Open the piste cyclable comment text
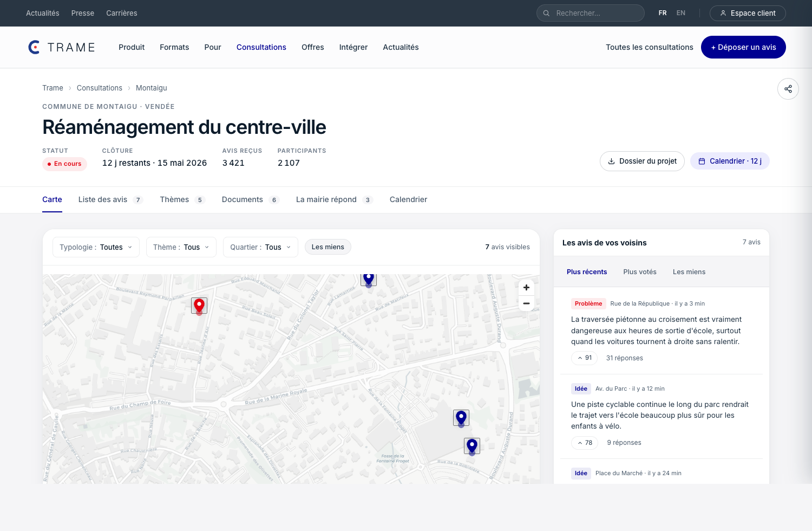This screenshot has height=531, width=812. coord(660,415)
